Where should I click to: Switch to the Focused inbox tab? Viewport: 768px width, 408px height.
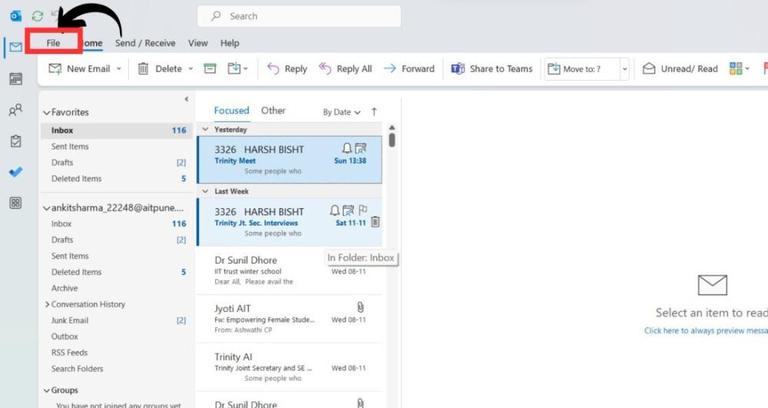pyautogui.click(x=232, y=111)
